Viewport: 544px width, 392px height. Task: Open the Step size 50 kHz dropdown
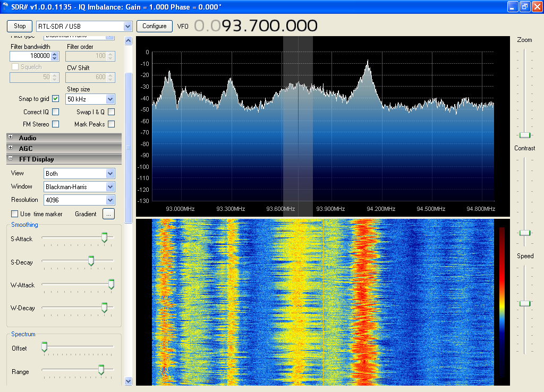(x=110, y=99)
